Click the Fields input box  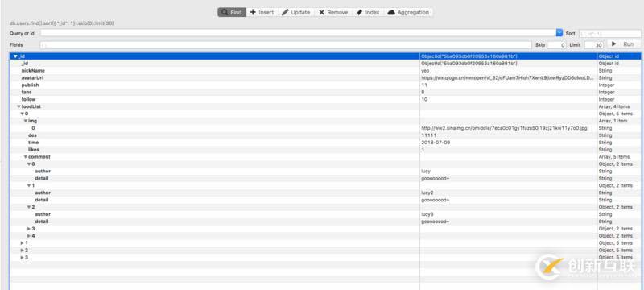pos(286,45)
